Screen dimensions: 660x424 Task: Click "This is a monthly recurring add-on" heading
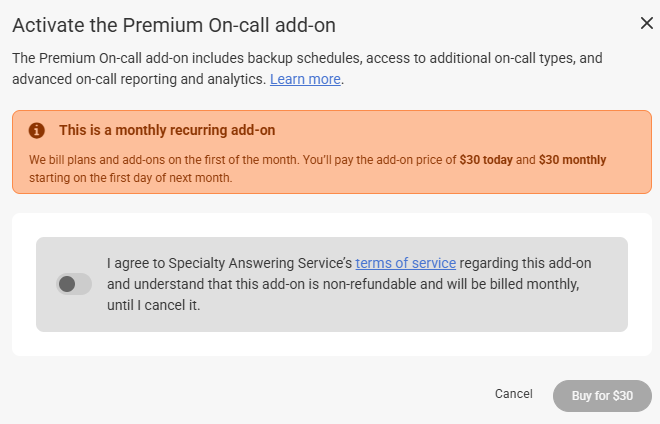tap(167, 131)
